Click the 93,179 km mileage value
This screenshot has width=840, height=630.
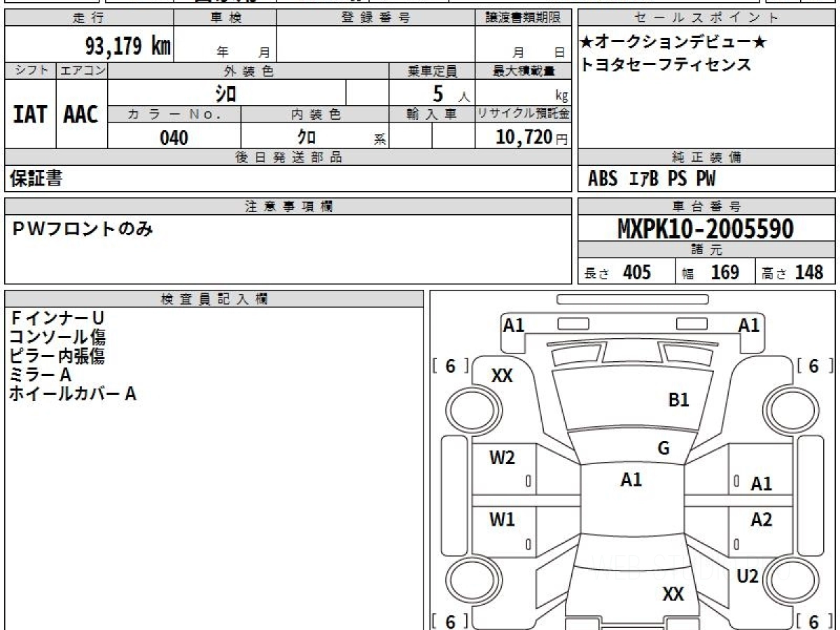[127, 46]
